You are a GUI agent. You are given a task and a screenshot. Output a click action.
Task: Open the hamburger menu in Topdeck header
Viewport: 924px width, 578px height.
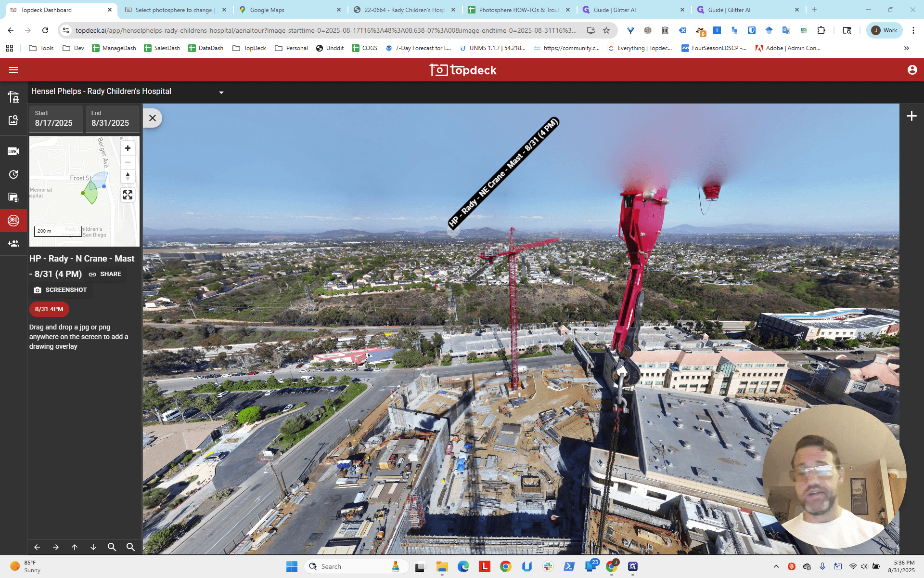[13, 70]
